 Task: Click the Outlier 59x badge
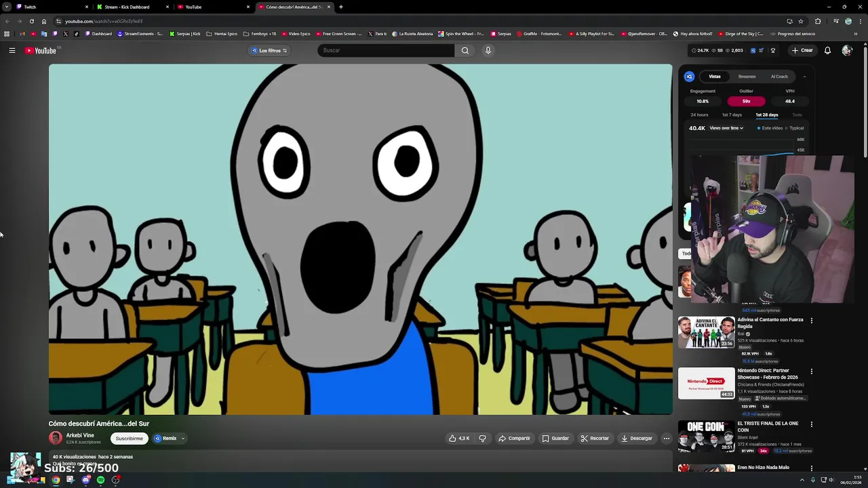click(x=746, y=101)
